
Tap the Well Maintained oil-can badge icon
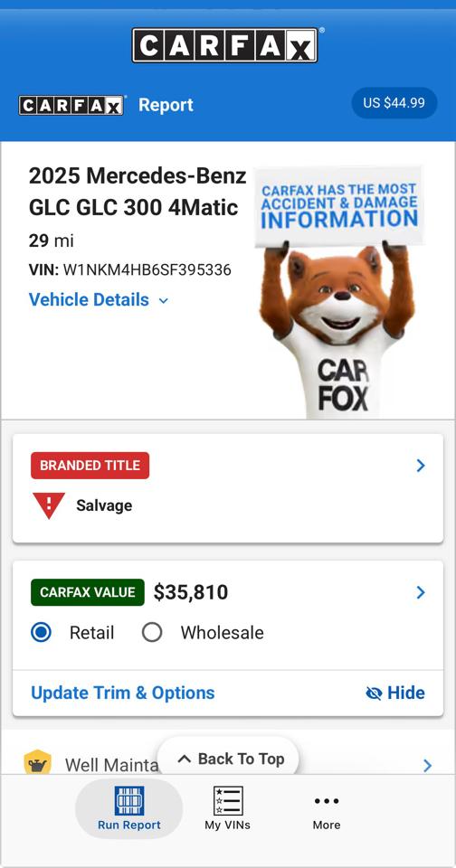[38, 762]
